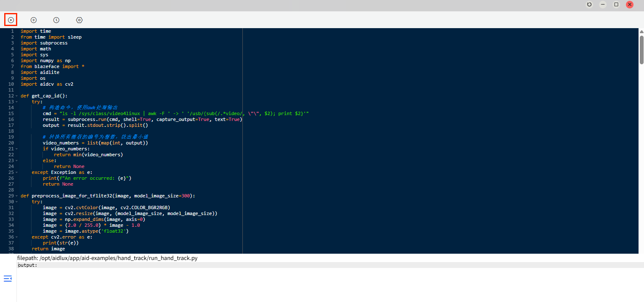
Task: Click the reload icon in the title bar
Action: click(589, 5)
